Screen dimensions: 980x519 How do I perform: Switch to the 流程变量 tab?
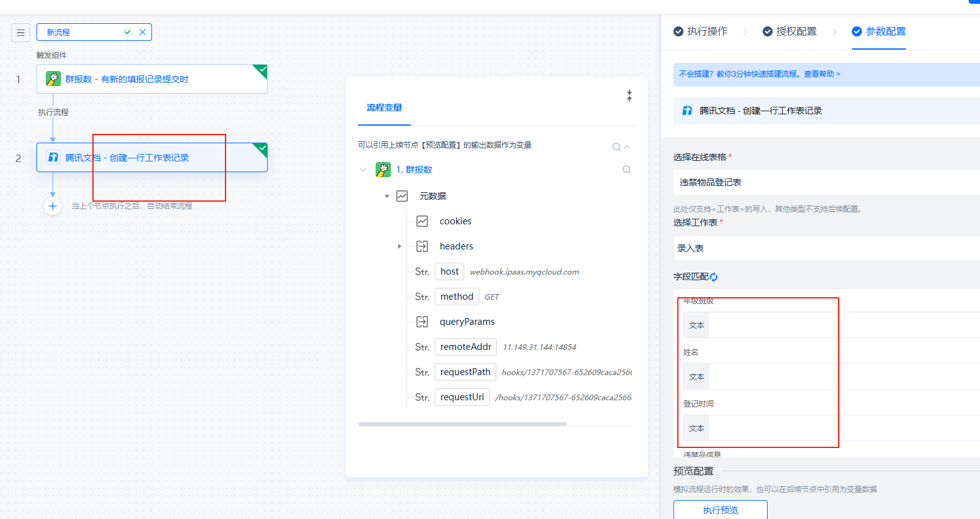pyautogui.click(x=384, y=107)
